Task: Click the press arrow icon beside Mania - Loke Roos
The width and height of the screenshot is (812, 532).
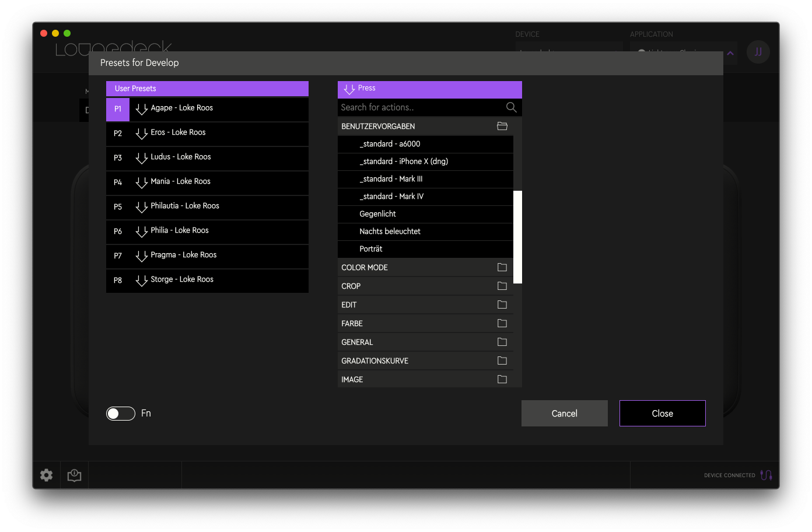Action: coord(142,183)
